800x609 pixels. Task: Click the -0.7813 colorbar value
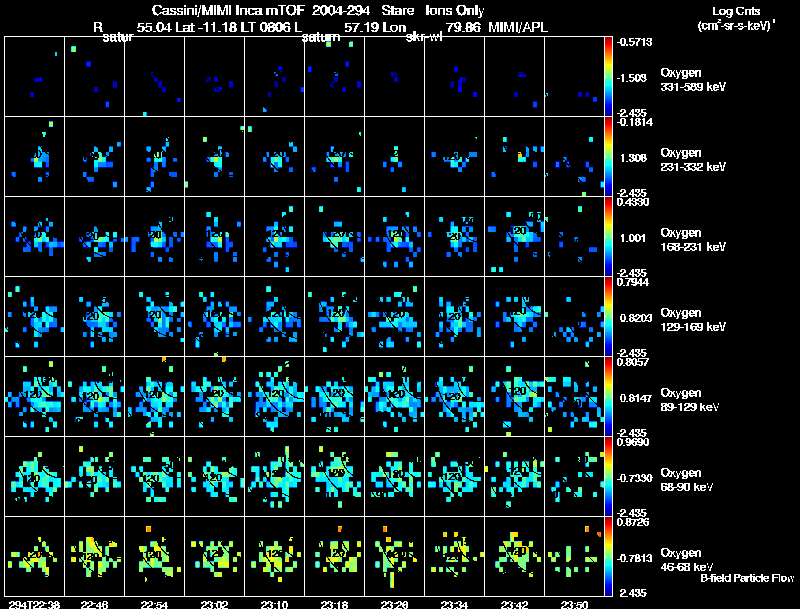coord(634,559)
